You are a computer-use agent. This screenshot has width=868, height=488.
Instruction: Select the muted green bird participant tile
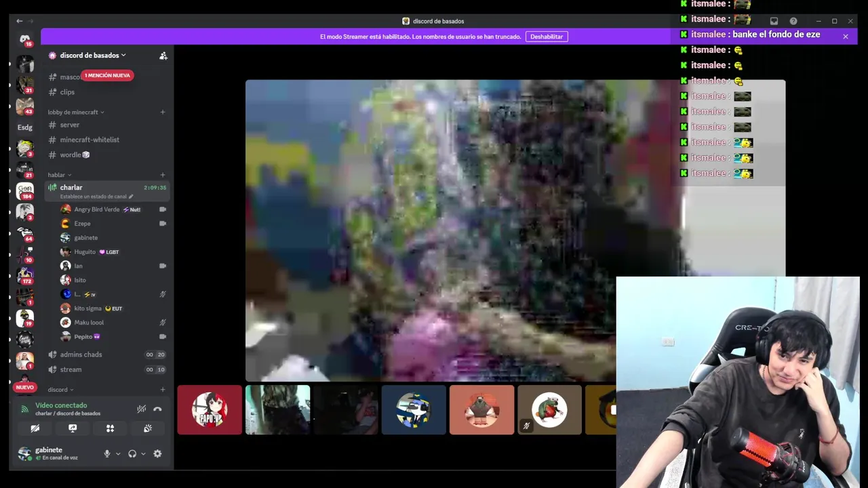point(549,410)
